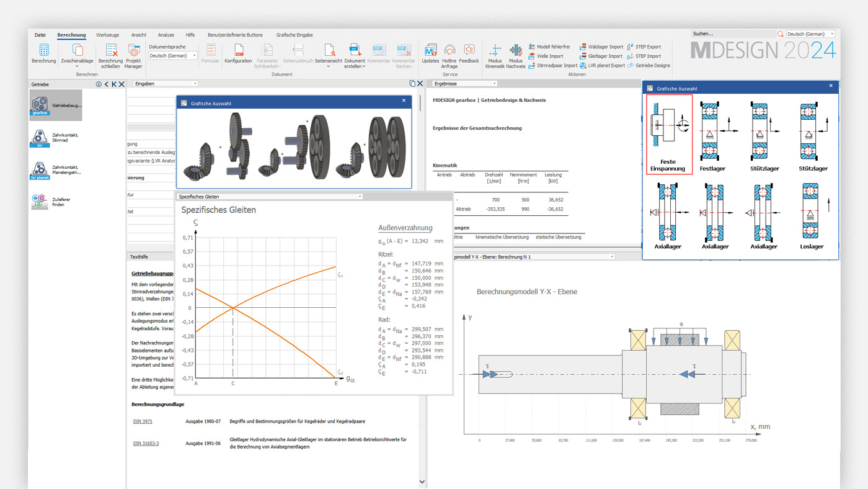Open Hotline Anfrage
The width and height of the screenshot is (868, 489).
click(449, 55)
